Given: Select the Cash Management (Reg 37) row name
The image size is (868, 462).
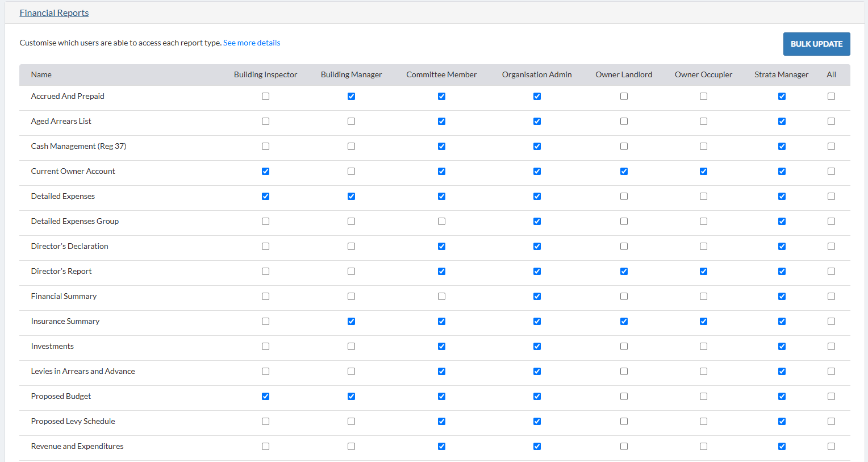Looking at the screenshot, I should (x=78, y=146).
